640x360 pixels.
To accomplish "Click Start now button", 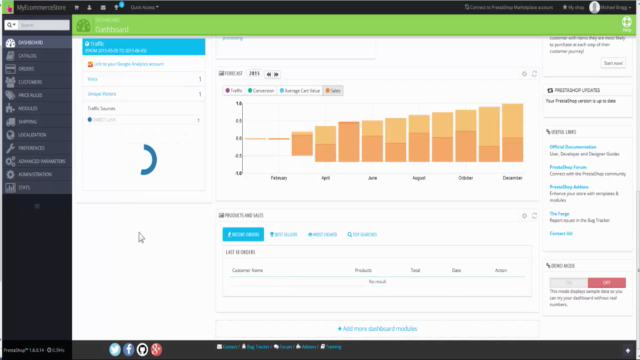I will [x=613, y=63].
